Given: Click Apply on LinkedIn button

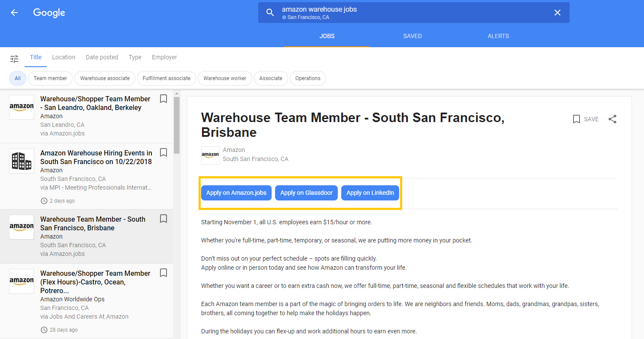Looking at the screenshot, I should pyautogui.click(x=370, y=193).
